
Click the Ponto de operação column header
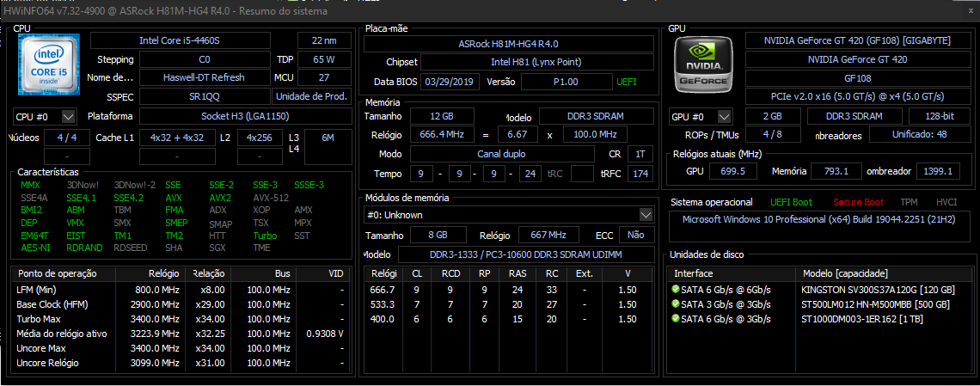click(63, 273)
